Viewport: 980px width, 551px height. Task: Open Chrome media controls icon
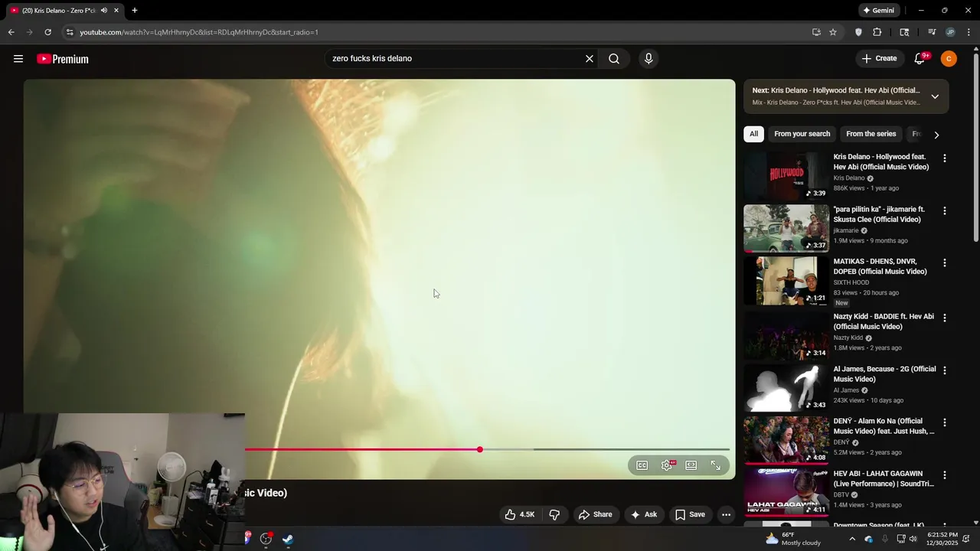pyautogui.click(x=932, y=32)
